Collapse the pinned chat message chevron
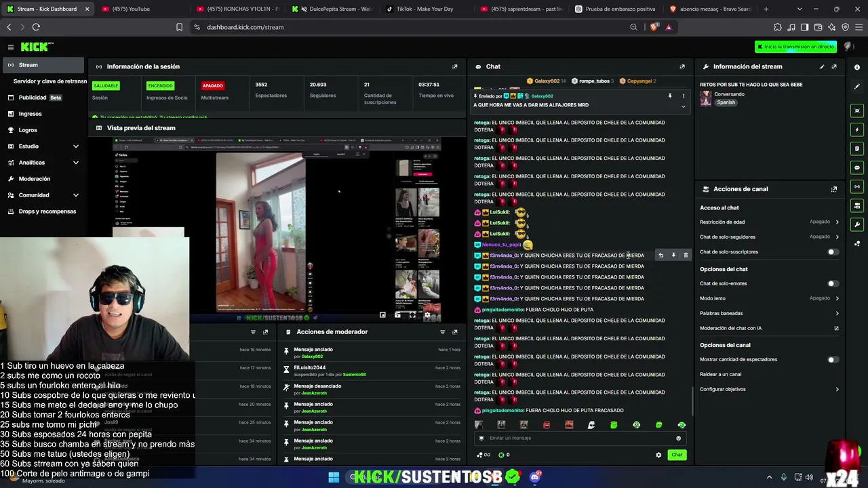868x488 pixels. click(x=683, y=106)
